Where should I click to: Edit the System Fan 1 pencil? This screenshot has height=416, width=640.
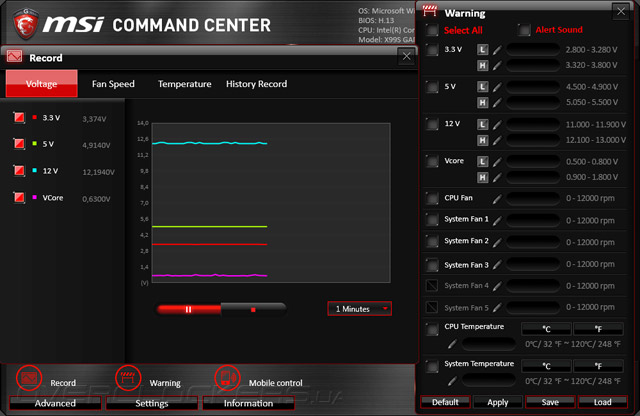[x=497, y=221]
